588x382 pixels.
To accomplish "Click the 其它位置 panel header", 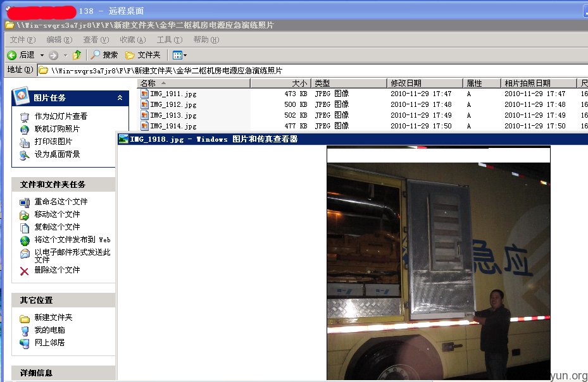I will point(63,300).
